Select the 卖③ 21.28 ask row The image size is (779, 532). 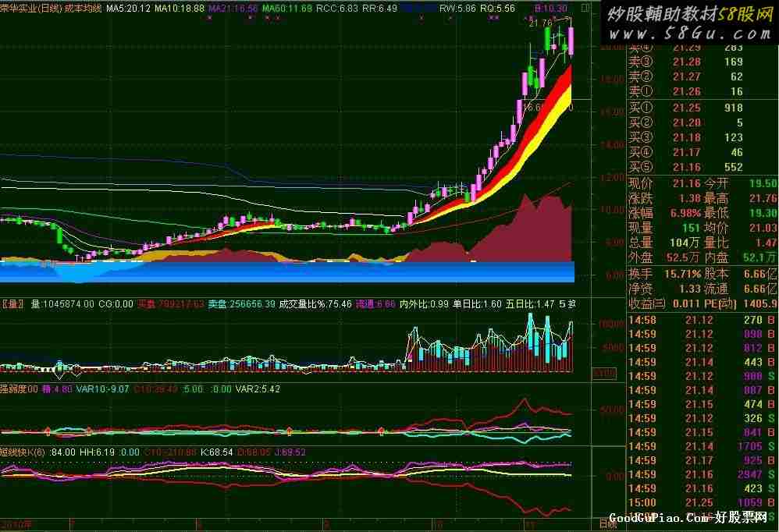(x=685, y=62)
